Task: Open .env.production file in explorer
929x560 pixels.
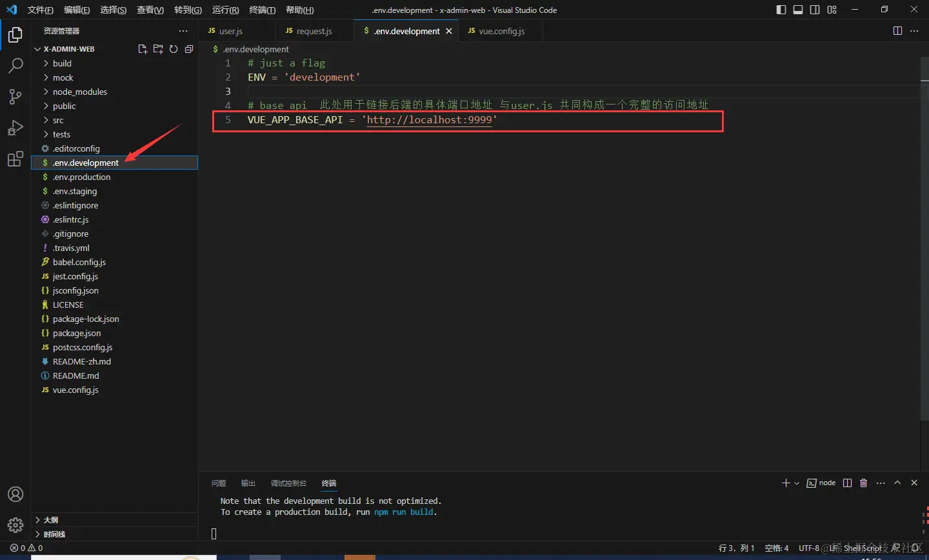Action: (115, 177)
